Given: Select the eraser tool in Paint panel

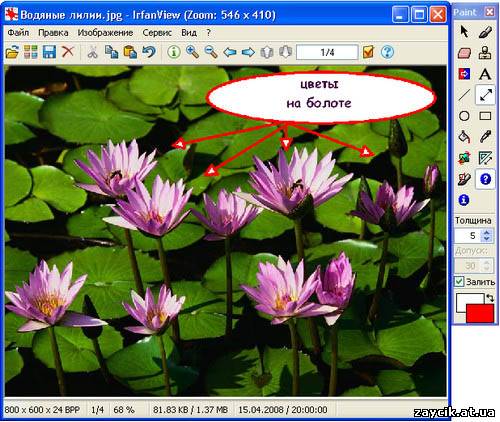Looking at the screenshot, I should [464, 53].
